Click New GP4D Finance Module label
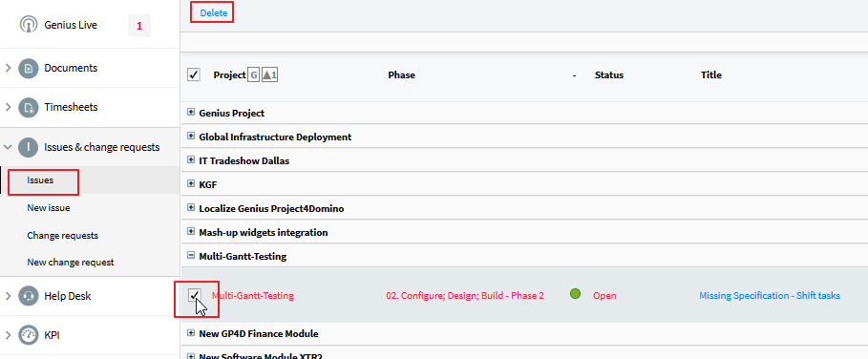868x359 pixels. click(x=259, y=333)
